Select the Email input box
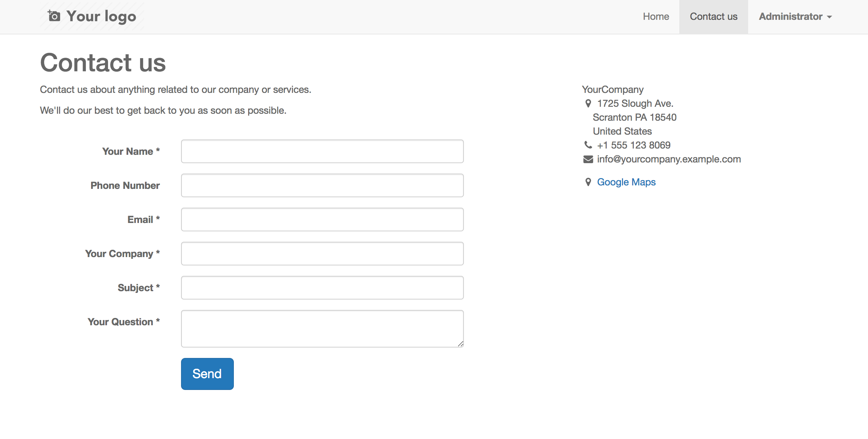The height and width of the screenshot is (439, 868). (322, 219)
